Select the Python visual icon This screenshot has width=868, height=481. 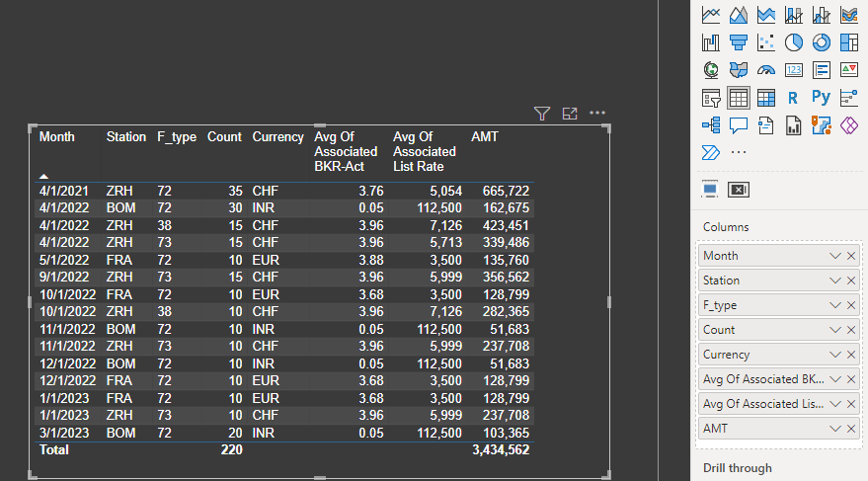(821, 98)
